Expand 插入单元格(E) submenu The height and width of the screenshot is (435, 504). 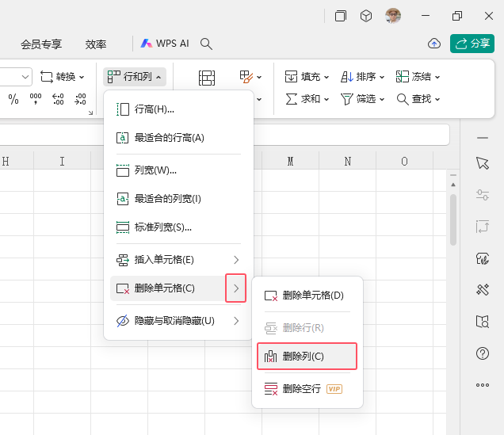coord(178,260)
